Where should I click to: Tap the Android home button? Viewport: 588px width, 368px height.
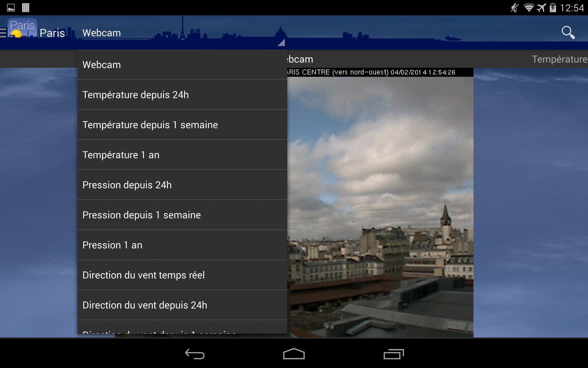point(294,354)
